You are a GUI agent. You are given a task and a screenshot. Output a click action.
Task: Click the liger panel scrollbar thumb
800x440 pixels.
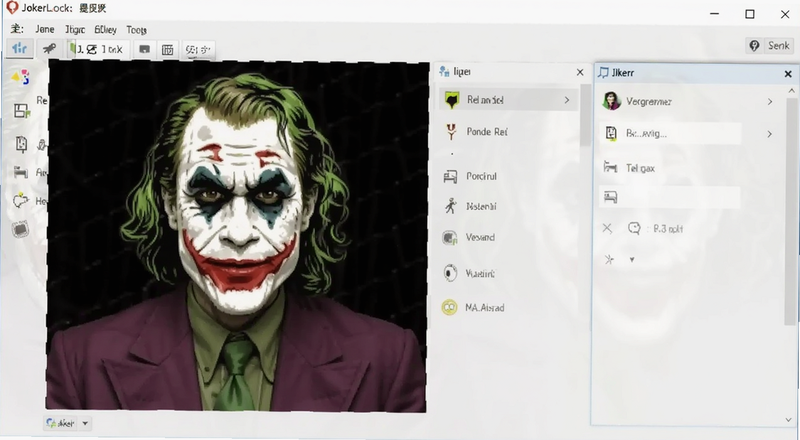pyautogui.click(x=585, y=115)
